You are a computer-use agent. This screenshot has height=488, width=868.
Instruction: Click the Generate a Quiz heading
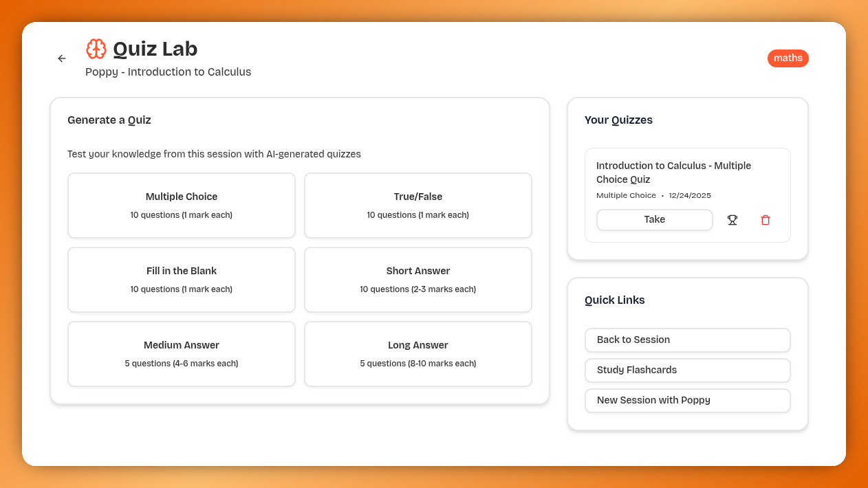pos(109,120)
